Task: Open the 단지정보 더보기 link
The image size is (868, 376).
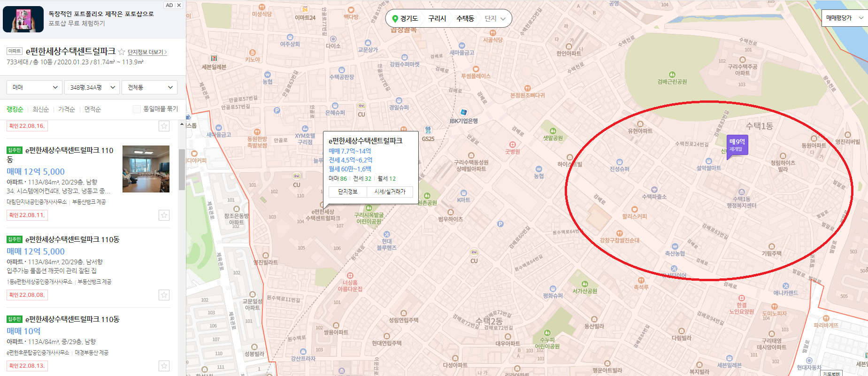Action: [x=147, y=52]
